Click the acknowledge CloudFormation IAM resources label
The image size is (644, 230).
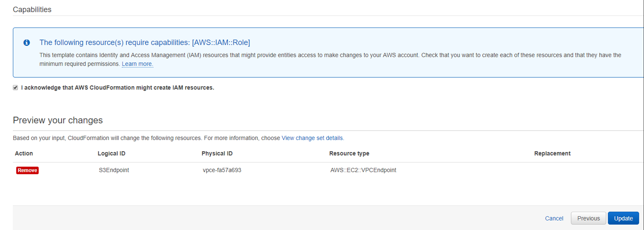pyautogui.click(x=117, y=88)
